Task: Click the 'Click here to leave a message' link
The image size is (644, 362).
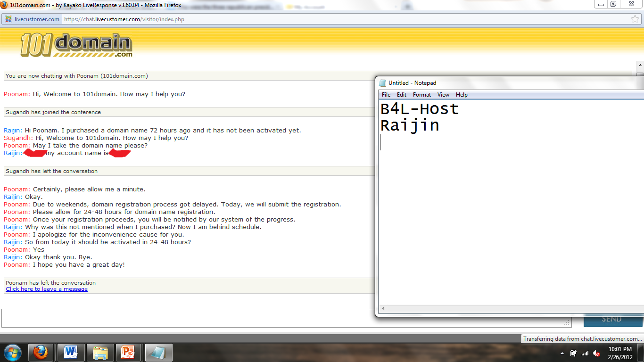Action: (47, 289)
